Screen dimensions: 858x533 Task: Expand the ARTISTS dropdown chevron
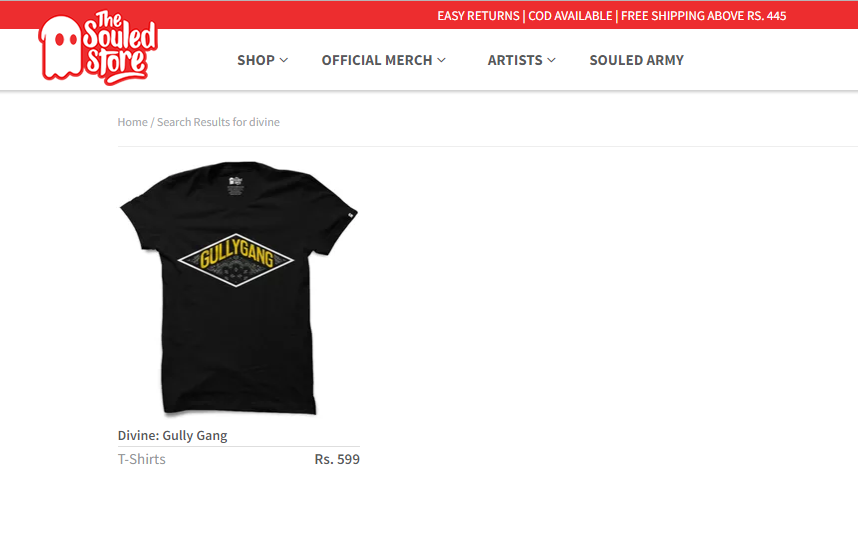pos(551,60)
